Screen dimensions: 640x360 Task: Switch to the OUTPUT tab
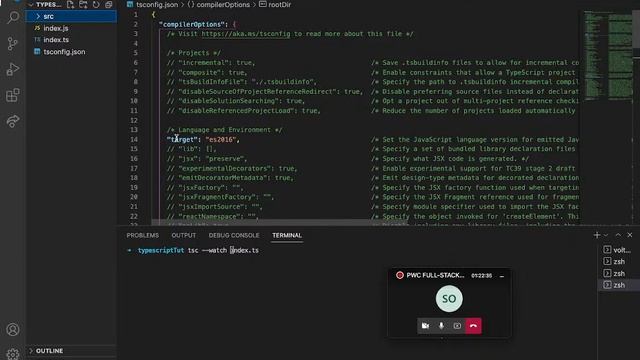pyautogui.click(x=184, y=236)
